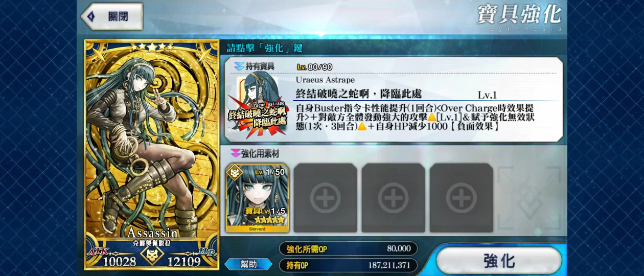Click the 強化 enhance button
The width and height of the screenshot is (644, 276).
point(499,261)
